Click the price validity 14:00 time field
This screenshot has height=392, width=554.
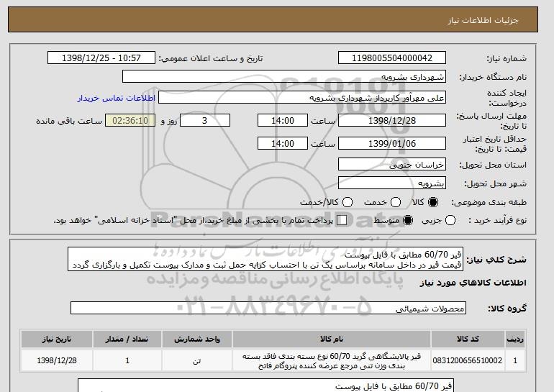[x=283, y=143]
